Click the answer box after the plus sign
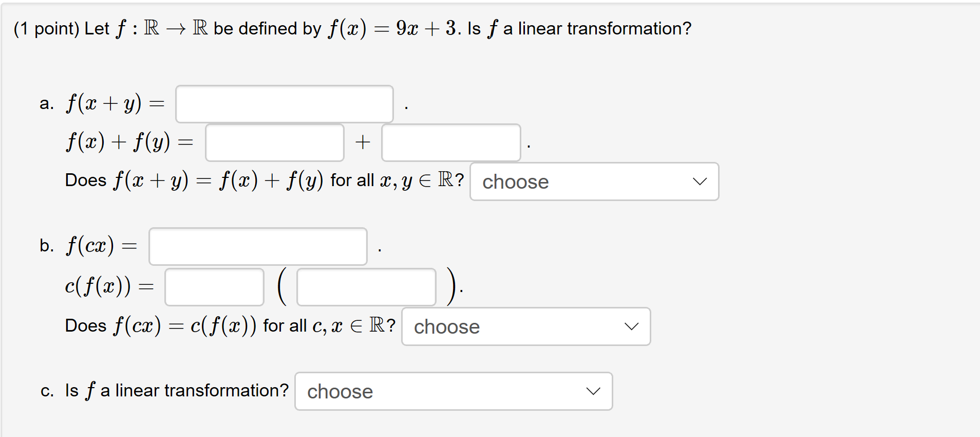The image size is (980, 437). [x=450, y=142]
